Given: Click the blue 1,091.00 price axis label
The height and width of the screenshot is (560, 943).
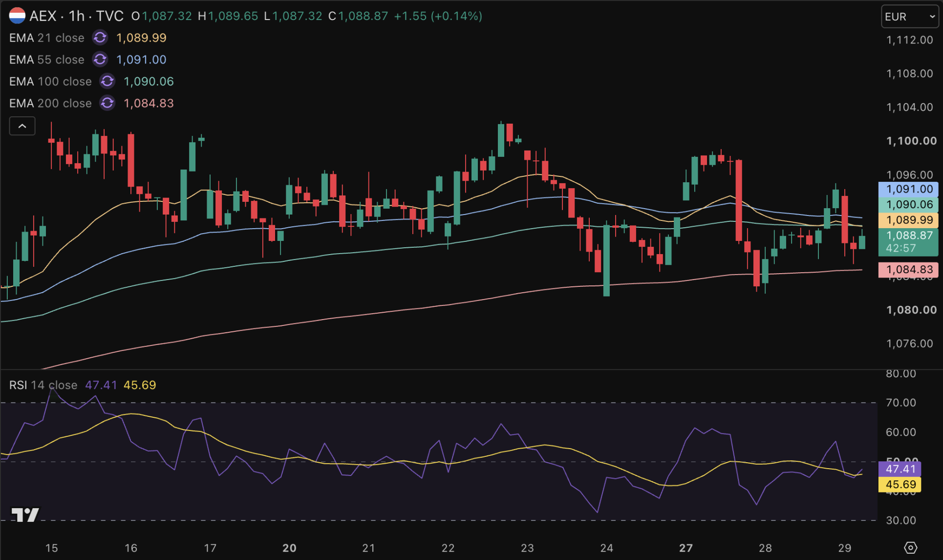Looking at the screenshot, I should point(908,189).
